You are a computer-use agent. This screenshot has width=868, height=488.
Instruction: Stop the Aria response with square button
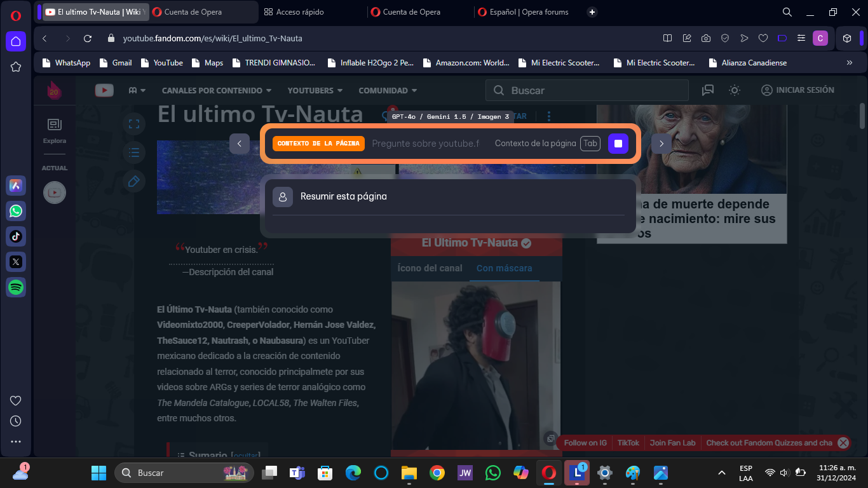[618, 144]
